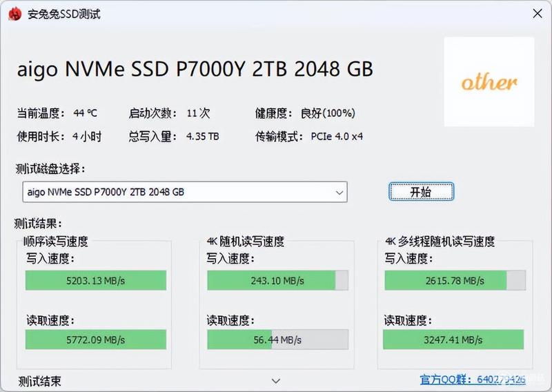552x392 pixels.
Task: Click the 传输模式 PCIe 4.0 x4 value
Action: pyautogui.click(x=337, y=136)
